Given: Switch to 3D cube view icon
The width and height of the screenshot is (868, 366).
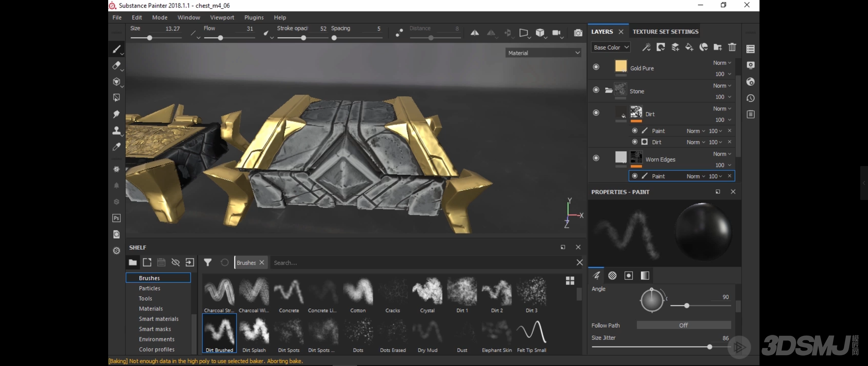Looking at the screenshot, I should 540,33.
